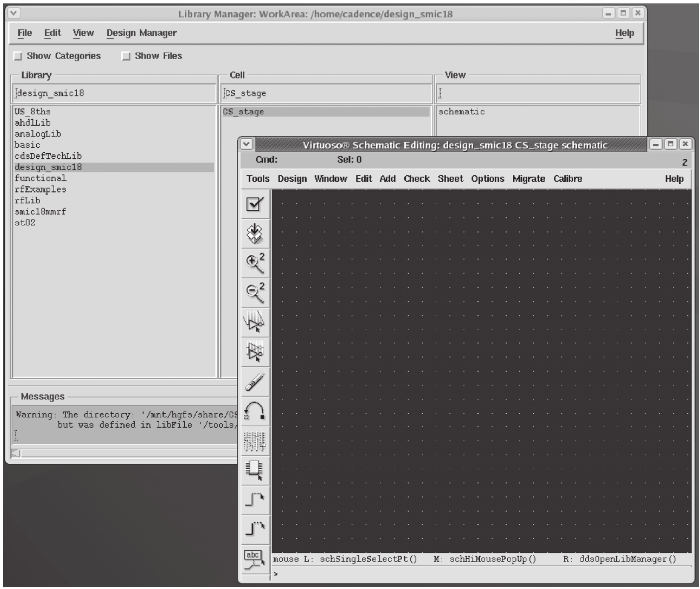Click the Messages horizontal scrollbar left arrow

(16, 453)
